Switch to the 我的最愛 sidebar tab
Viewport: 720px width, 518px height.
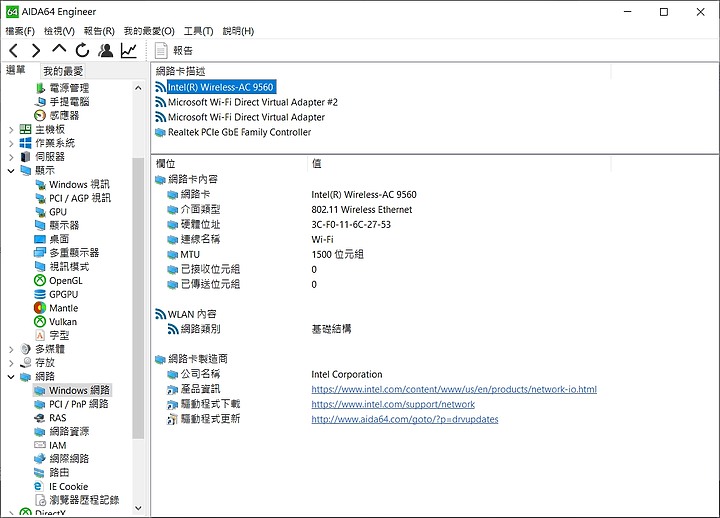[63, 71]
